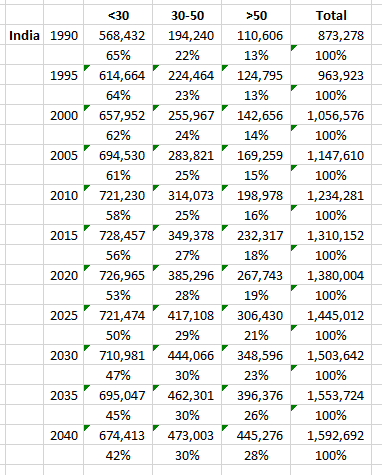The height and width of the screenshot is (475, 382).
Task: Select the 1995 value 614,664
Action: (x=118, y=75)
